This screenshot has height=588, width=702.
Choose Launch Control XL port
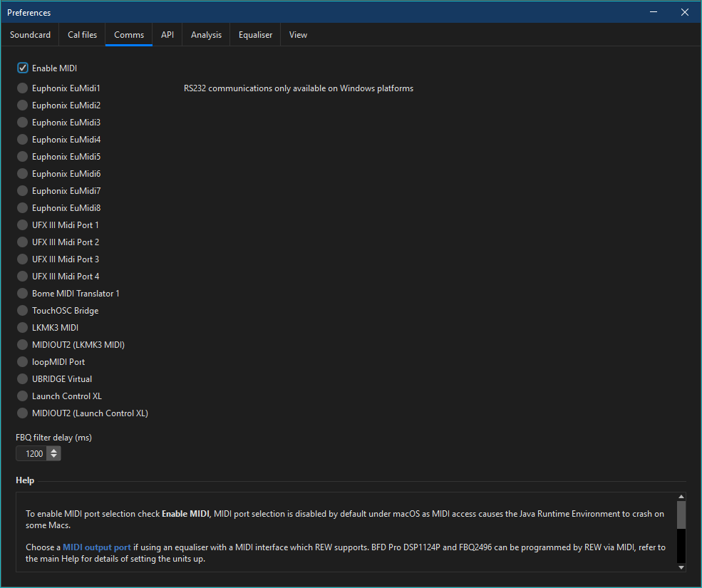(23, 396)
